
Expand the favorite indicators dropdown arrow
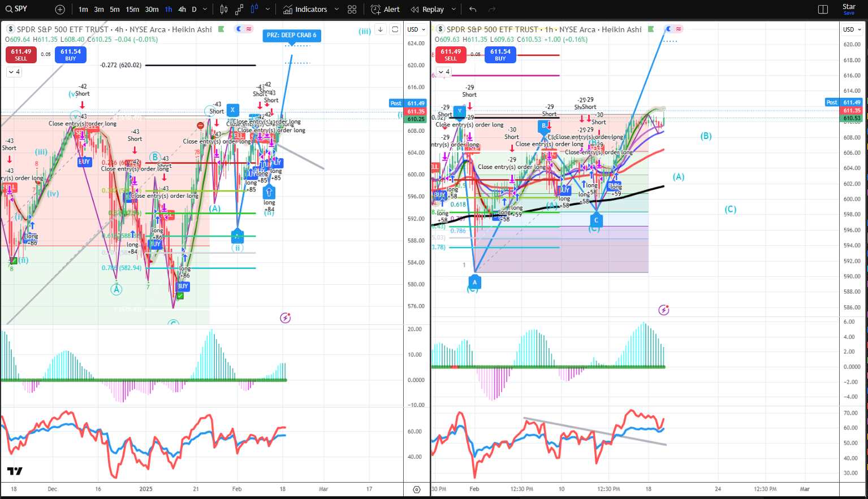point(336,10)
